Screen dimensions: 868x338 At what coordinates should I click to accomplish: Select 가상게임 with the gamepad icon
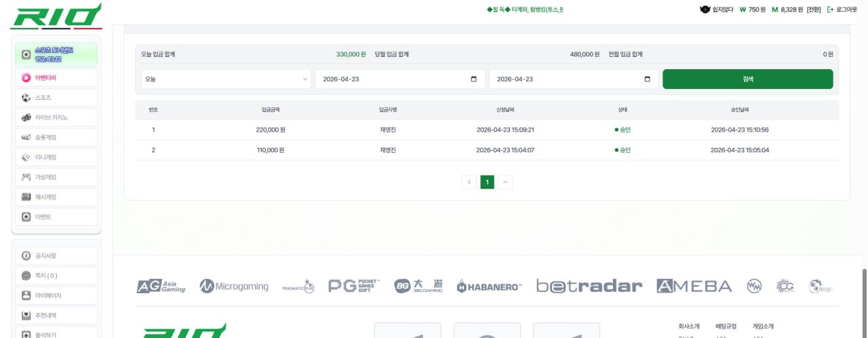pos(56,177)
